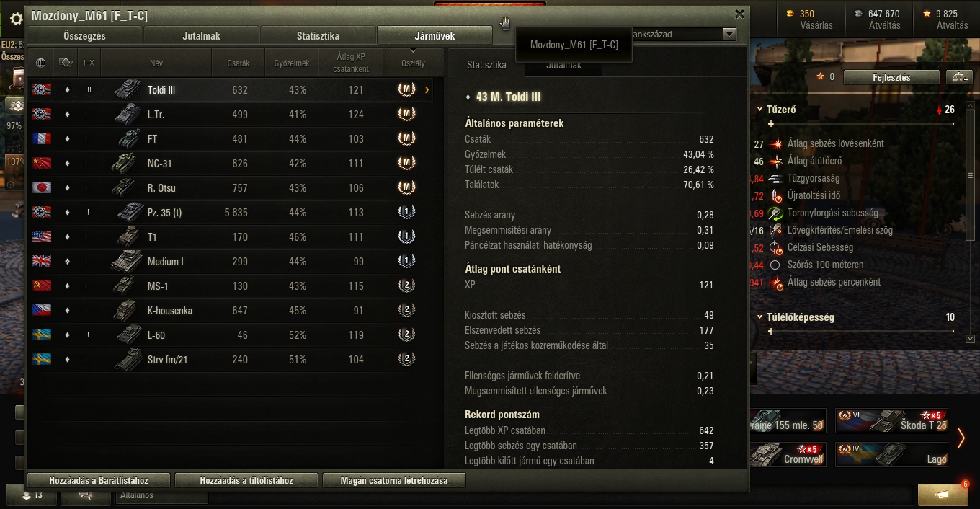Image resolution: width=980 pixels, height=509 pixels.
Task: Open the squadron dropdown arrow
Action: 730,35
